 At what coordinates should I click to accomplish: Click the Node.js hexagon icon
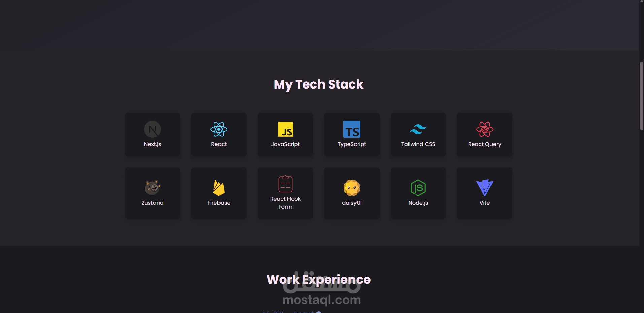[418, 187]
